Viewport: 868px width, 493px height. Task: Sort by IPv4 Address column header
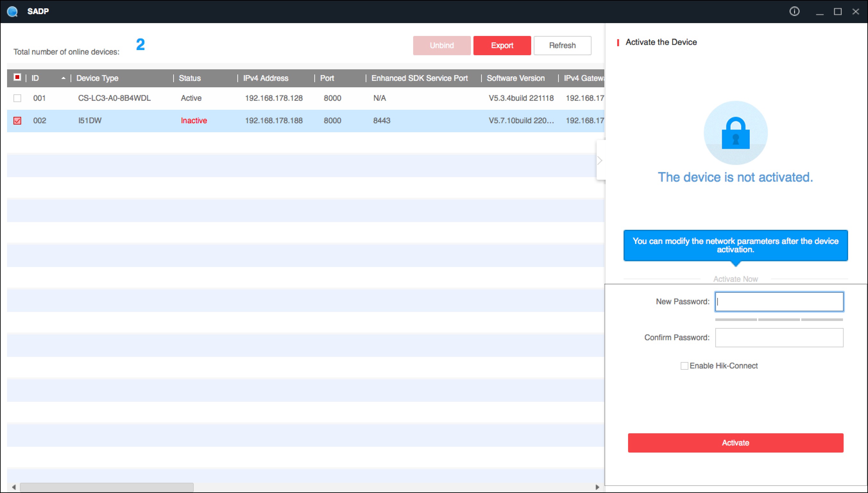coord(266,78)
